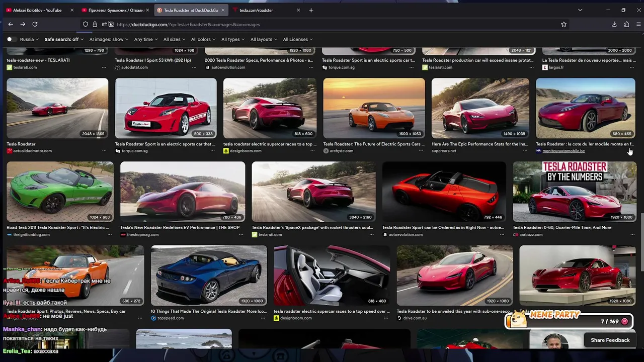Open the blue Roadster topspeed.com thumbnail
This screenshot has height=362, width=644.
[x=209, y=276]
